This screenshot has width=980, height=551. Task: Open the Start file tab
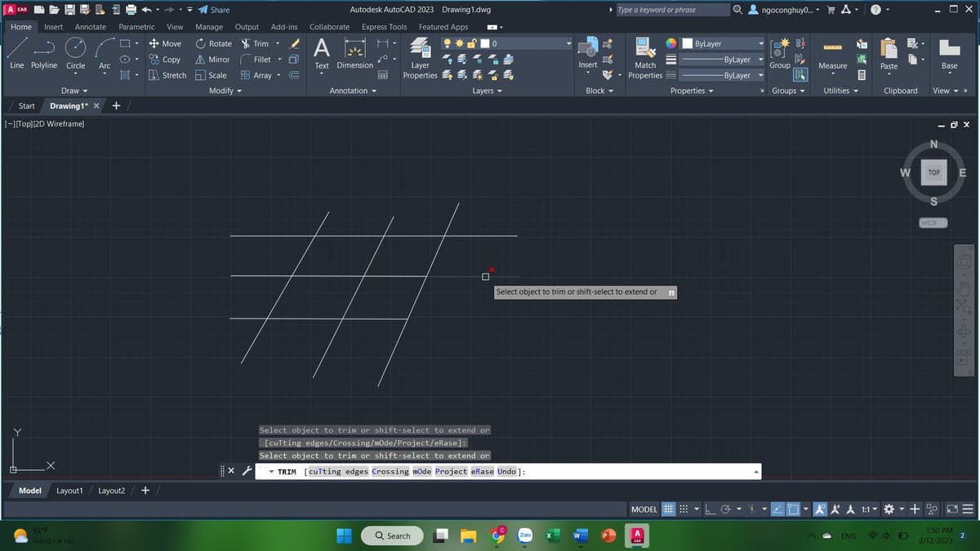pos(27,106)
